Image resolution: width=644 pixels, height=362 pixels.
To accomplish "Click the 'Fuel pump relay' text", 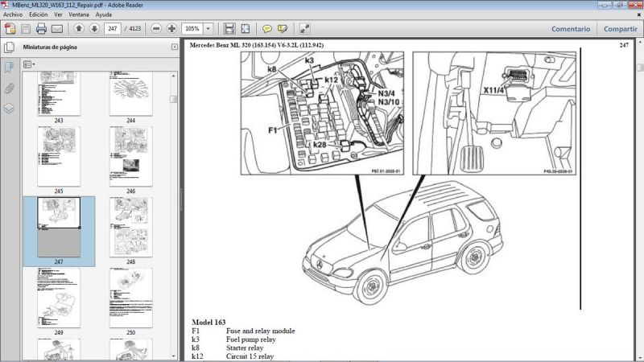I will 250,339.
